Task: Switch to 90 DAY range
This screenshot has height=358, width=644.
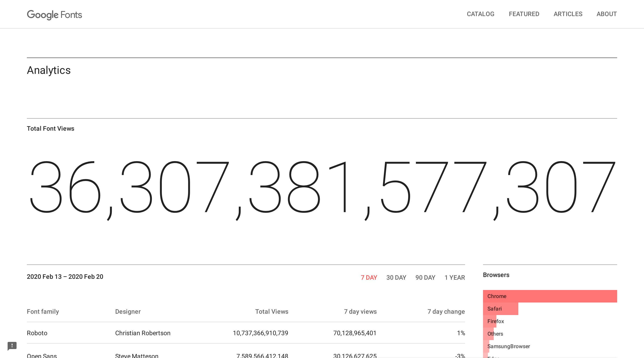Action: tap(425, 277)
